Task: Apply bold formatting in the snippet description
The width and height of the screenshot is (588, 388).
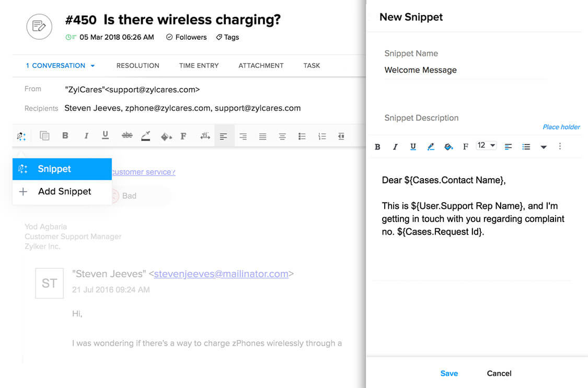Action: tap(377, 147)
